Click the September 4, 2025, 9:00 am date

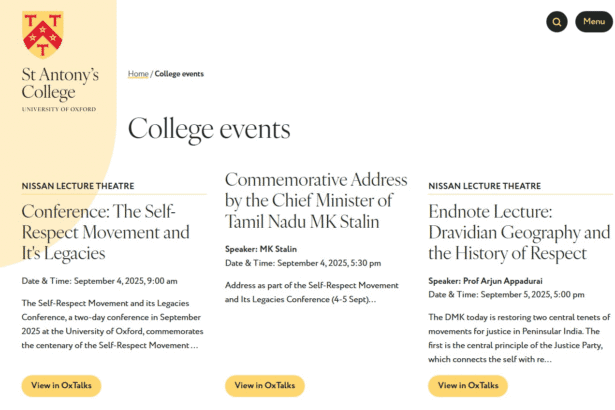(126, 281)
